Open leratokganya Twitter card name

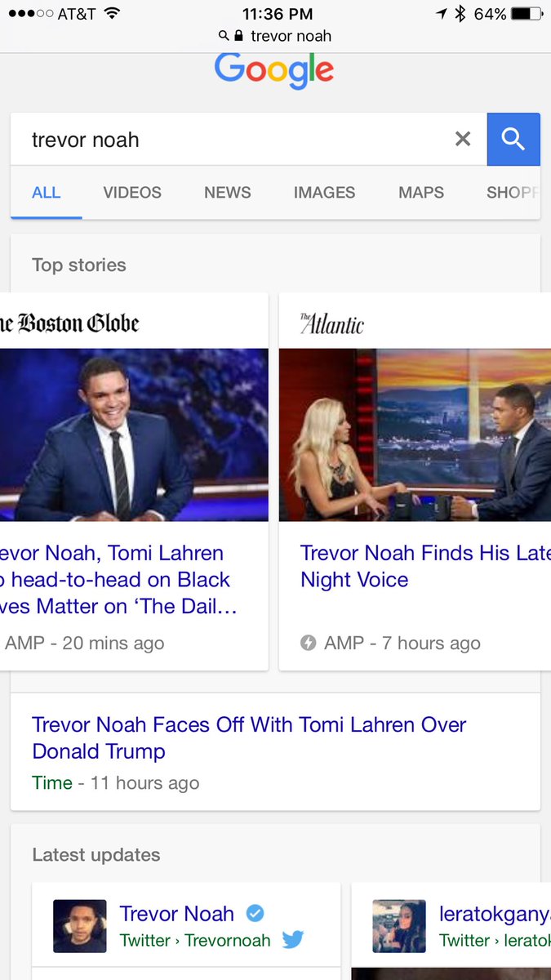tap(495, 913)
